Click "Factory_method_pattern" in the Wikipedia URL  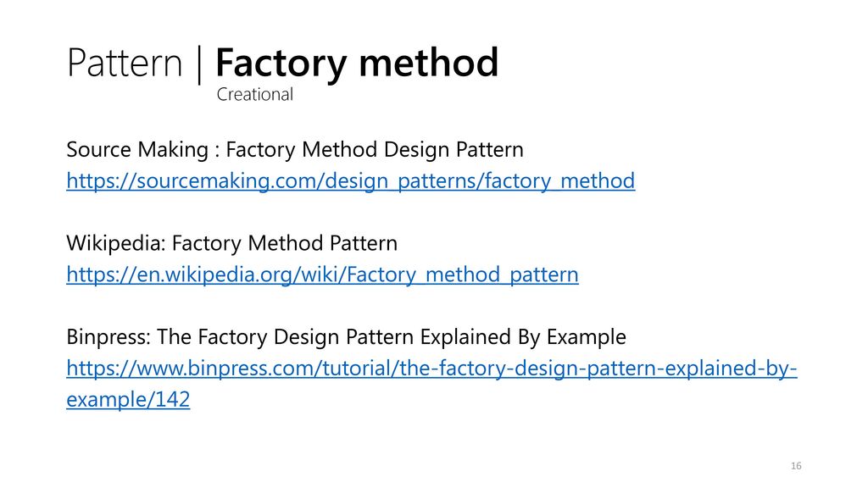[463, 274]
